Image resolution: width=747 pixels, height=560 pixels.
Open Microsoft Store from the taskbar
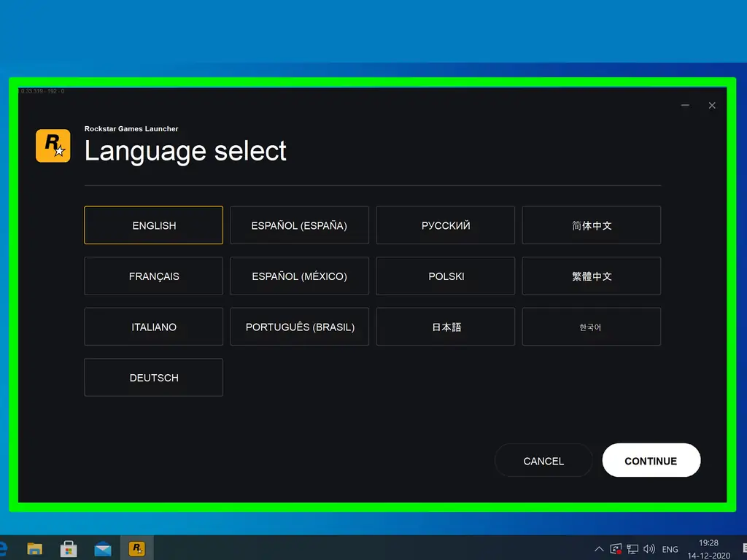[69, 548]
